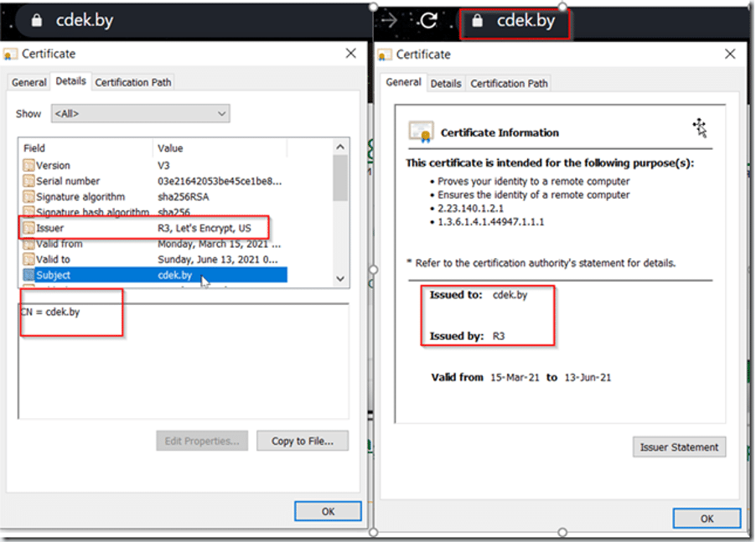The image size is (756, 542).
Task: Click "Proves your identity to a remote computer"
Action: pos(534,182)
